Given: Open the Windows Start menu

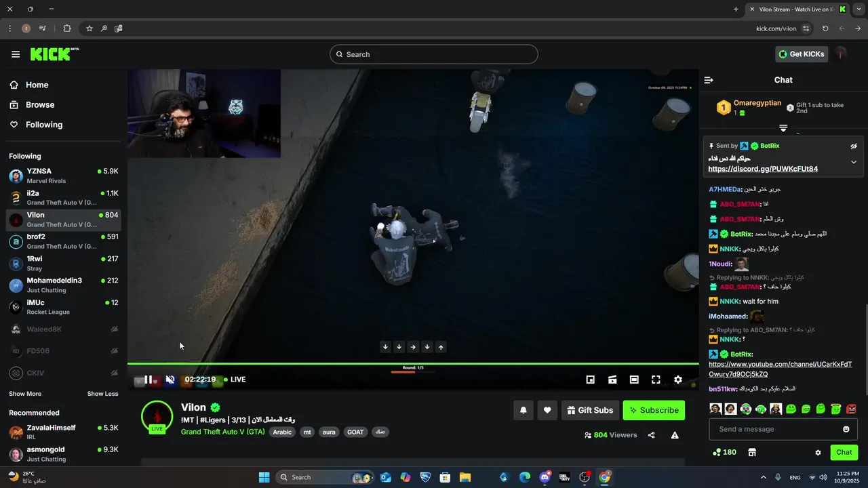Looking at the screenshot, I should [264, 477].
